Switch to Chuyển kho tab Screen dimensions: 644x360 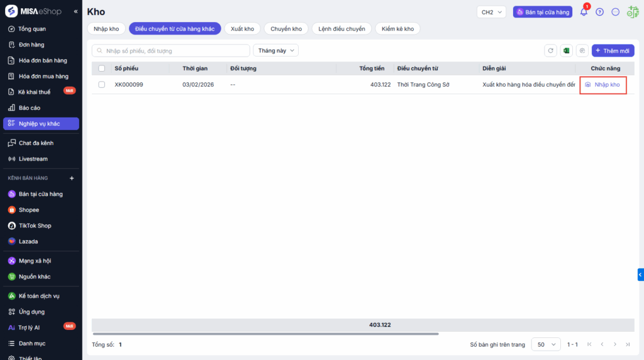click(286, 29)
